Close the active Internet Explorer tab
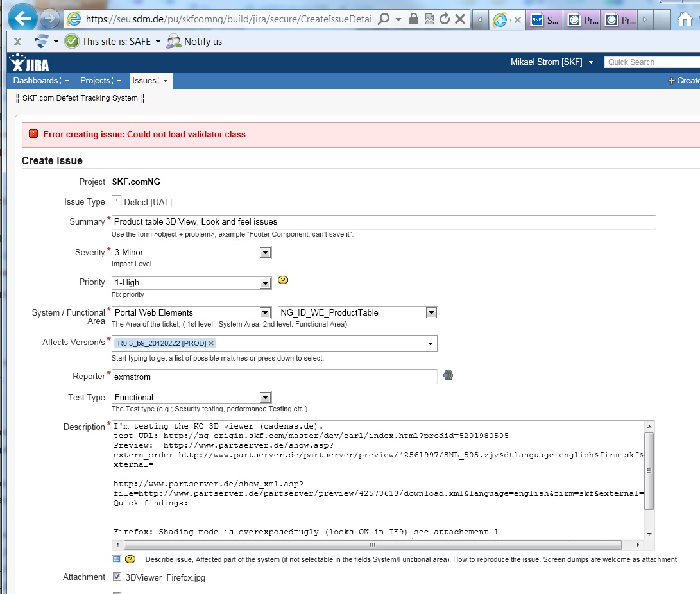The width and height of the screenshot is (700, 594). [517, 20]
